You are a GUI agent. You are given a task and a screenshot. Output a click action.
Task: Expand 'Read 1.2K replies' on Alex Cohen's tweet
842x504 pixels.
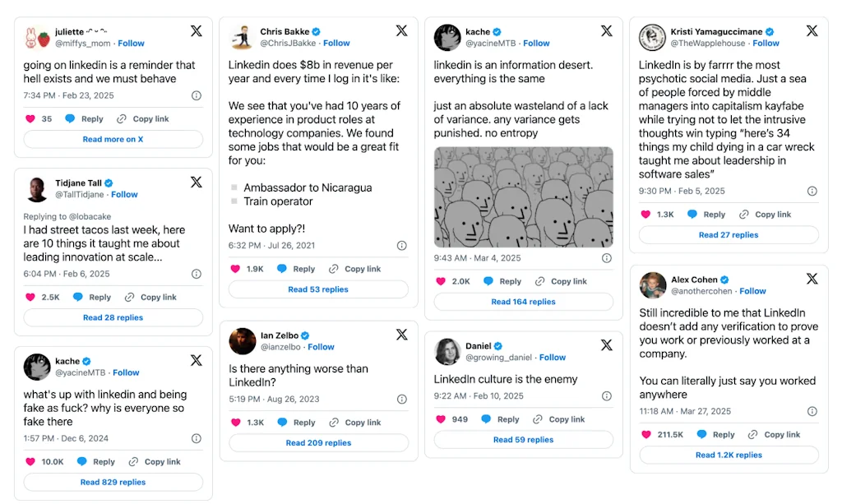click(729, 455)
